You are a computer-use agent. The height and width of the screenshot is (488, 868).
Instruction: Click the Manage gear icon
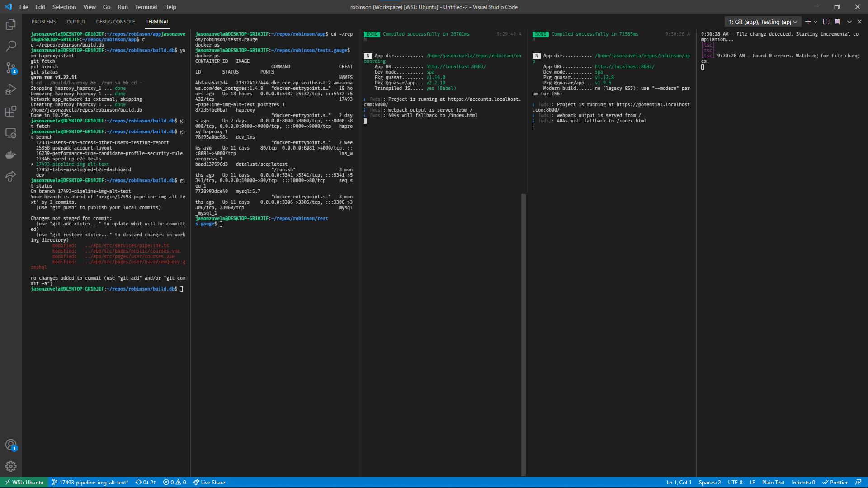(x=11, y=466)
